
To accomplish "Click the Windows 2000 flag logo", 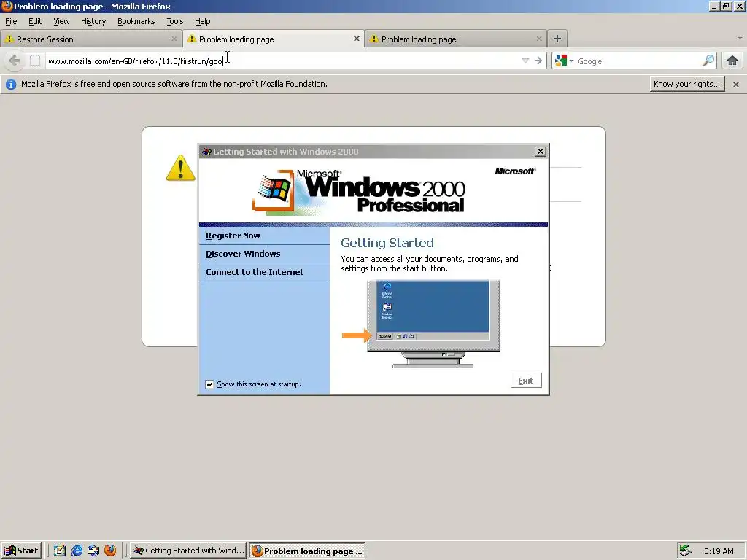I will (x=274, y=190).
